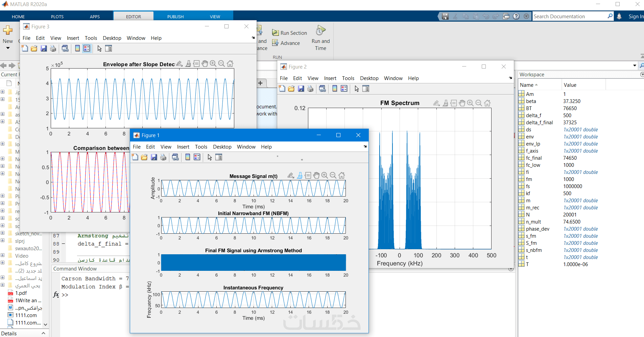Open the Tools menu in Figure 1

201,147
